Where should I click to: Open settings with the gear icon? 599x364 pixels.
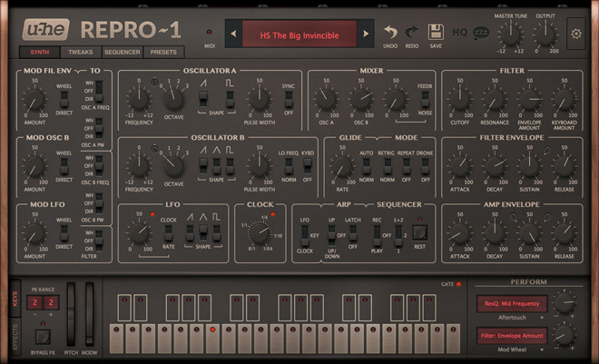(576, 34)
